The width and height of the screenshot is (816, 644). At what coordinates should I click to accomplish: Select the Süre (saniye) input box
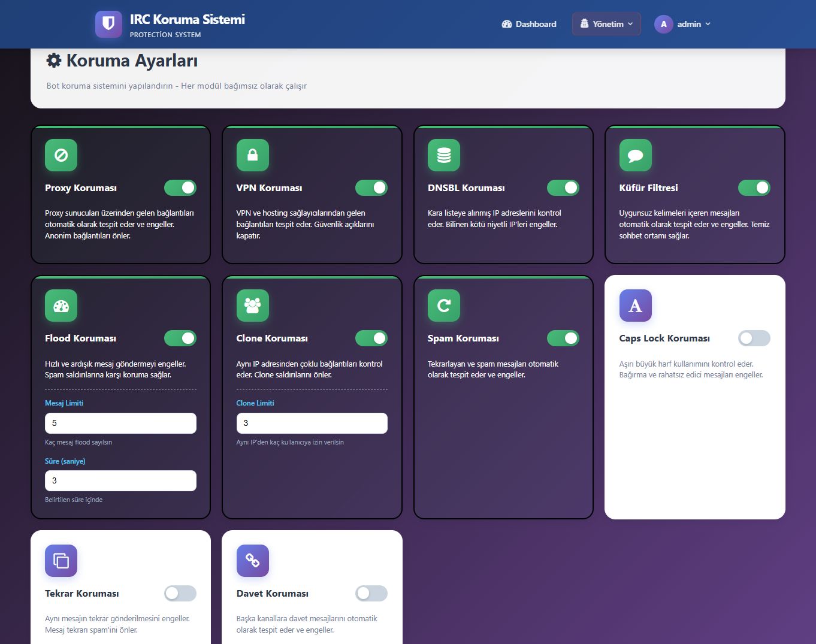120,480
